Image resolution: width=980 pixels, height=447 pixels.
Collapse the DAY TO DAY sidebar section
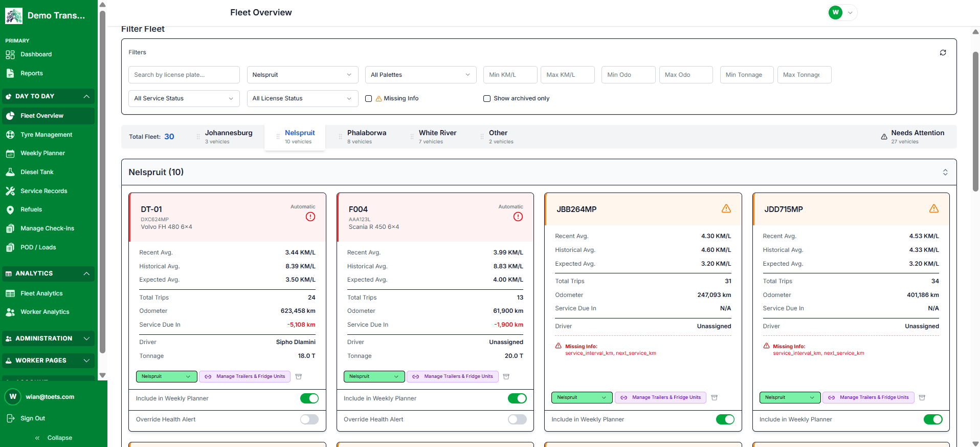click(48, 96)
